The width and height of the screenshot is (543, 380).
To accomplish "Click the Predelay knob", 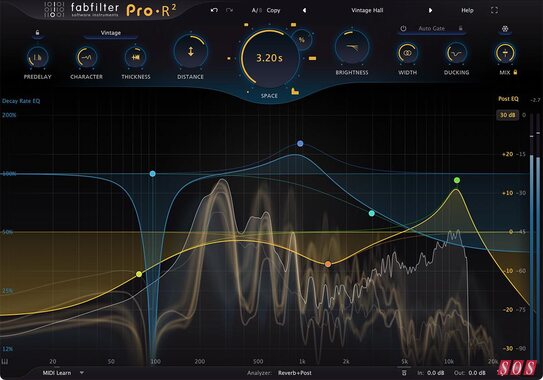I will (x=37, y=58).
